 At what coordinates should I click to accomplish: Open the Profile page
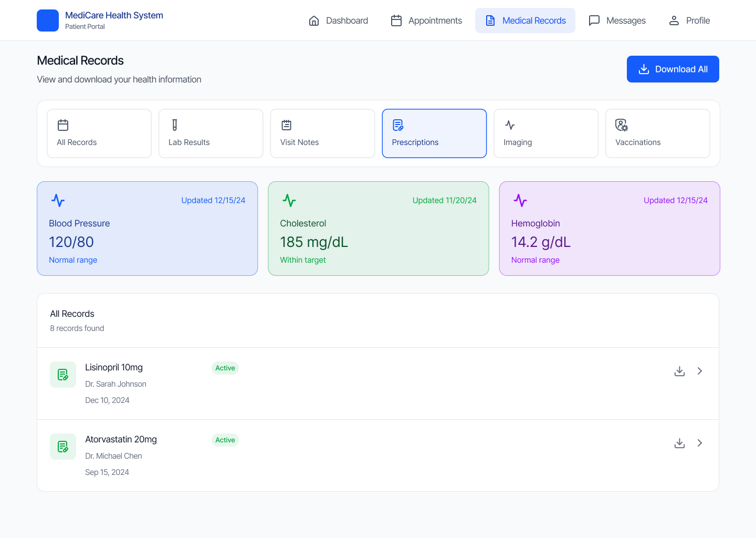click(x=689, y=20)
